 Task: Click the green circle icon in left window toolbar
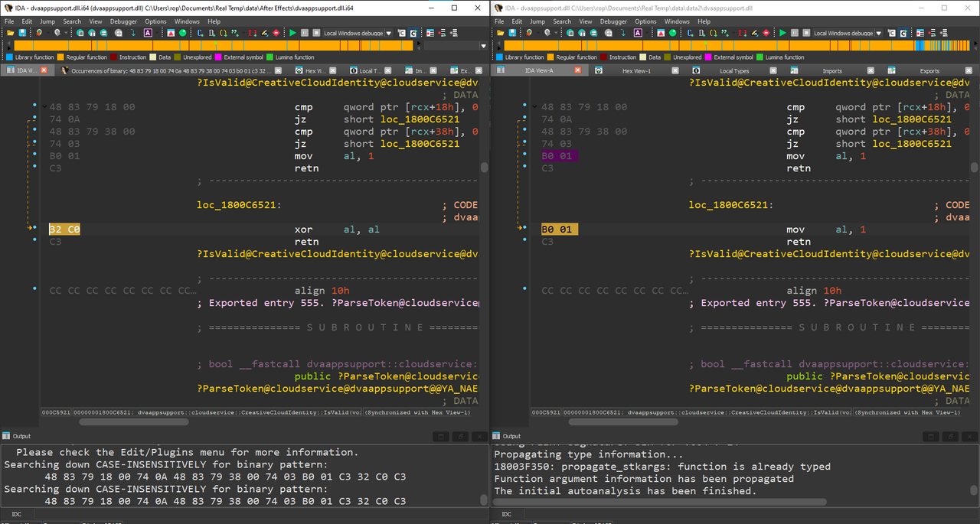(x=182, y=34)
